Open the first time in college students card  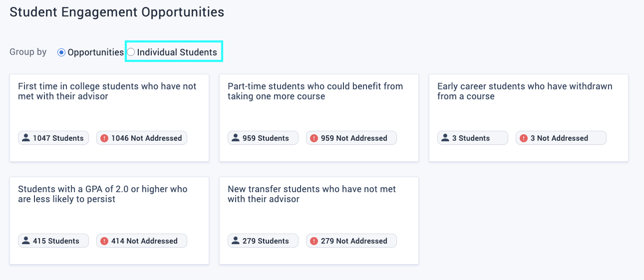click(109, 118)
